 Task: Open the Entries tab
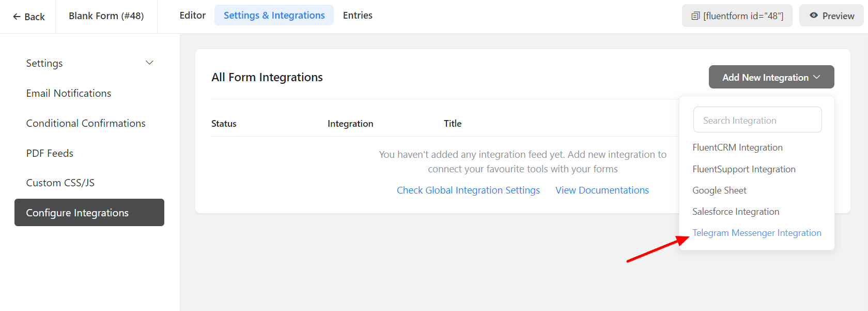(358, 16)
